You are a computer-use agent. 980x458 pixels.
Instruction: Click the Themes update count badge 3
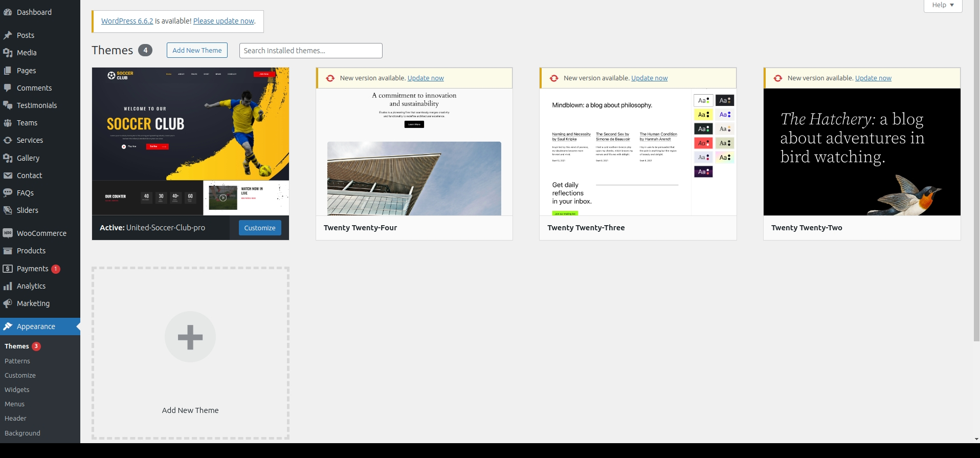point(36,346)
